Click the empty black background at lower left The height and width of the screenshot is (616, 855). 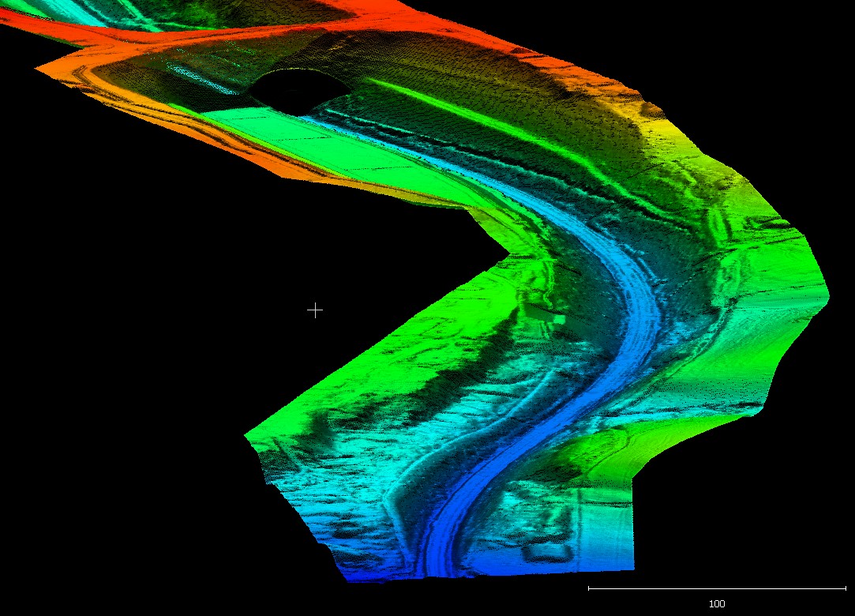pyautogui.click(x=118, y=474)
